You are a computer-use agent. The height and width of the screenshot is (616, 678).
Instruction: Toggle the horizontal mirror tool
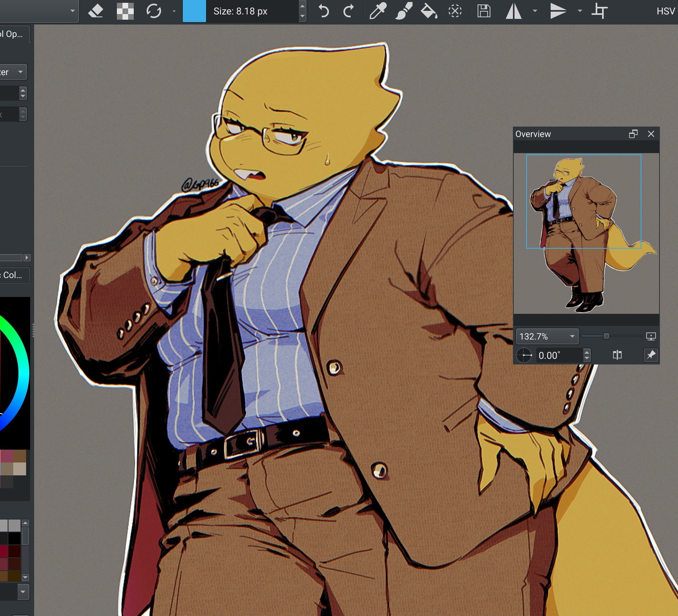(x=513, y=11)
